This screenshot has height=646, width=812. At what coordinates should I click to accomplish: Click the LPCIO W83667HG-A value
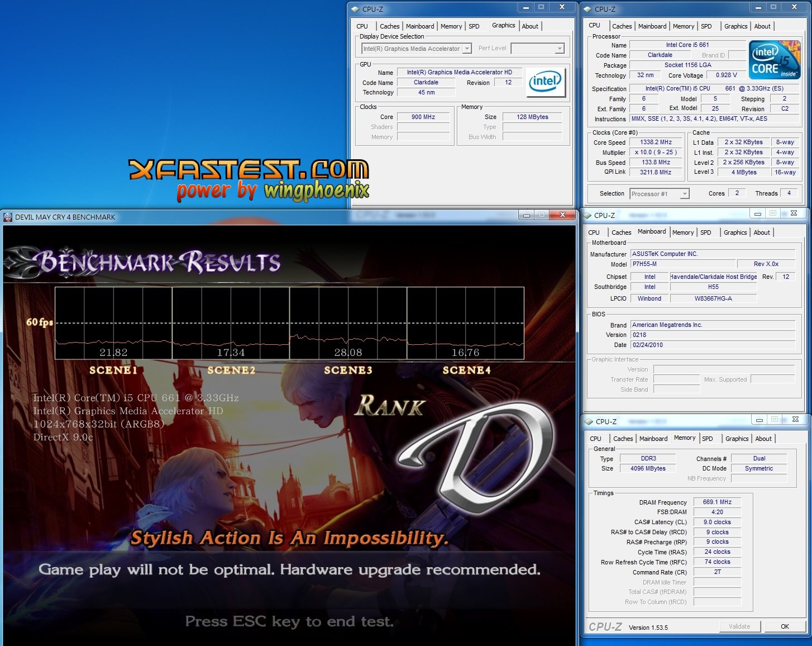tap(713, 298)
